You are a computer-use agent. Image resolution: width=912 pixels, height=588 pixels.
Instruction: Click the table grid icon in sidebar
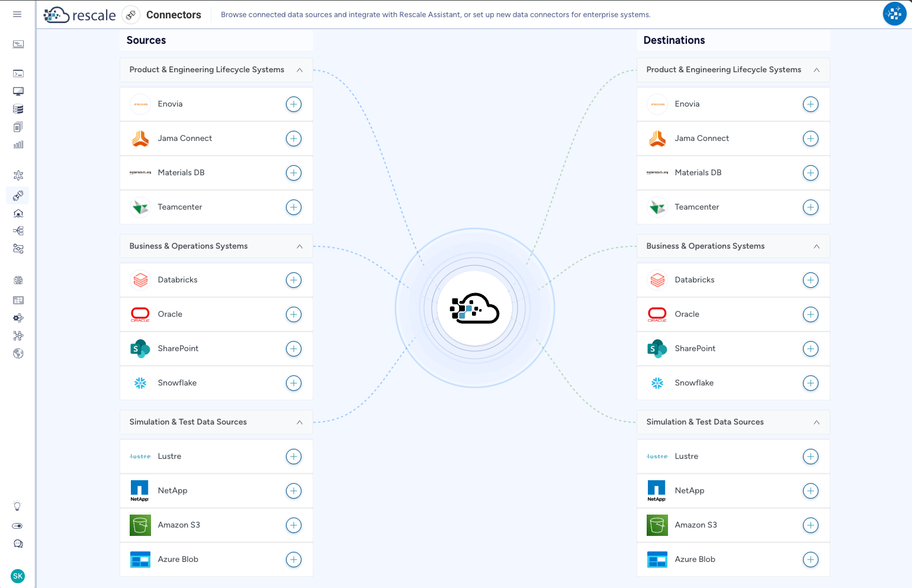point(18,300)
